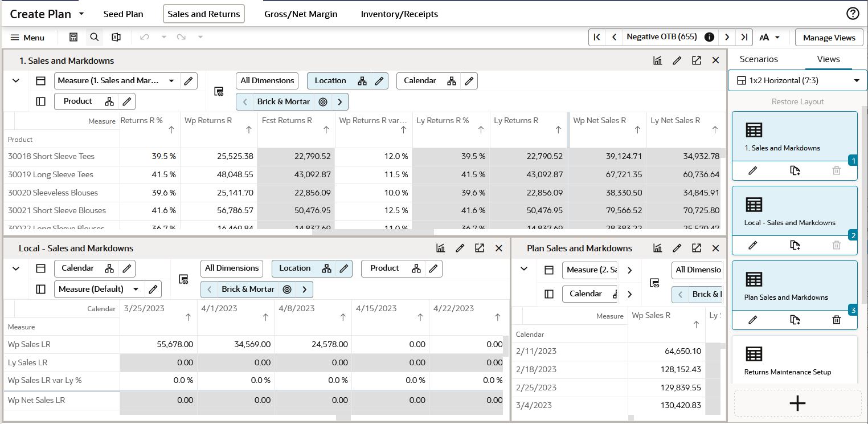Image resolution: width=868 pixels, height=424 pixels.
Task: Duplicate the Local - Sales and Markdowns view
Action: pos(795,245)
